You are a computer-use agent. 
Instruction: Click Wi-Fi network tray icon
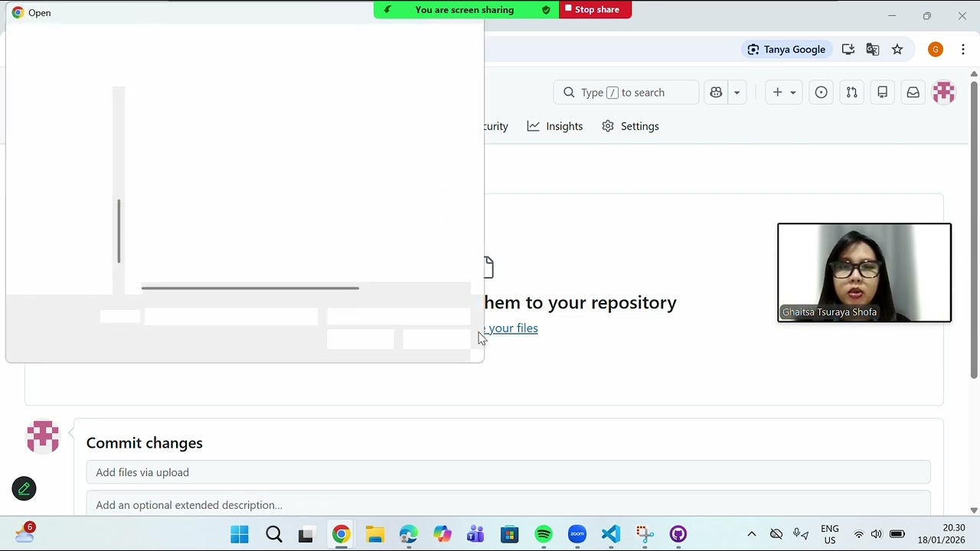(x=858, y=534)
